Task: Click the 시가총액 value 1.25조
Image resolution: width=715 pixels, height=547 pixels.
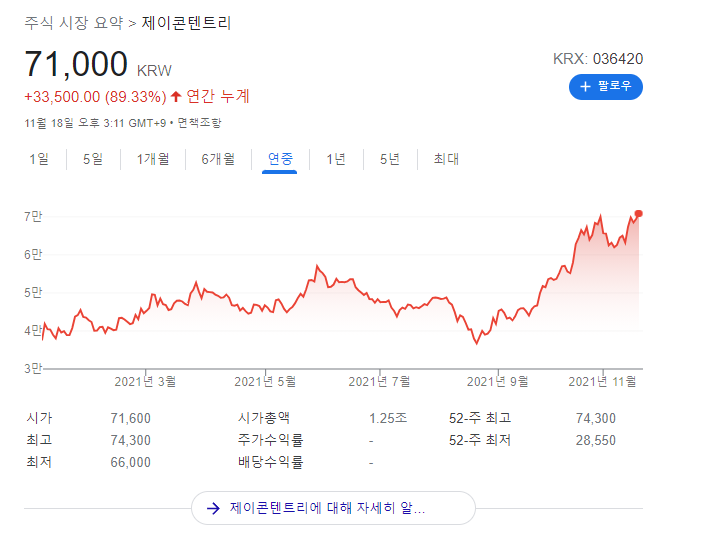Action: tap(388, 418)
